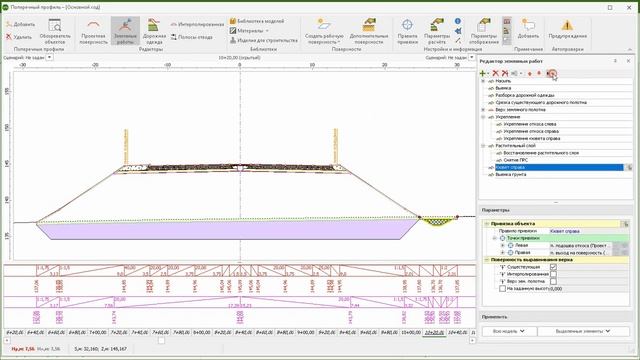Open Параметры отображения
The height and width of the screenshot is (360, 640).
[484, 31]
